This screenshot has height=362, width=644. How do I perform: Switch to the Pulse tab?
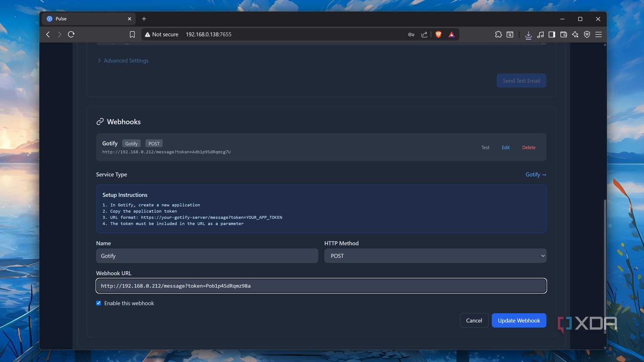coord(88,19)
